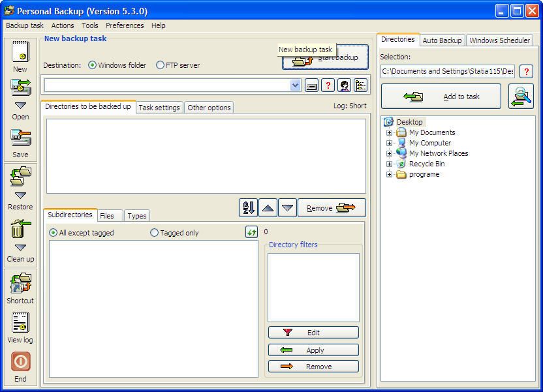This screenshot has height=392, width=543.
Task: Select All except tagged option
Action: coord(53,233)
